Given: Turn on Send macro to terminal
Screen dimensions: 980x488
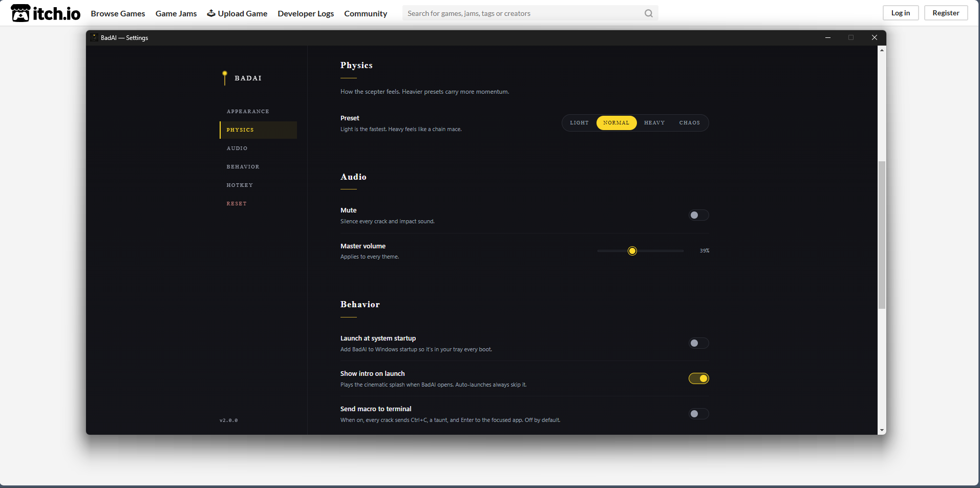Looking at the screenshot, I should (698, 414).
